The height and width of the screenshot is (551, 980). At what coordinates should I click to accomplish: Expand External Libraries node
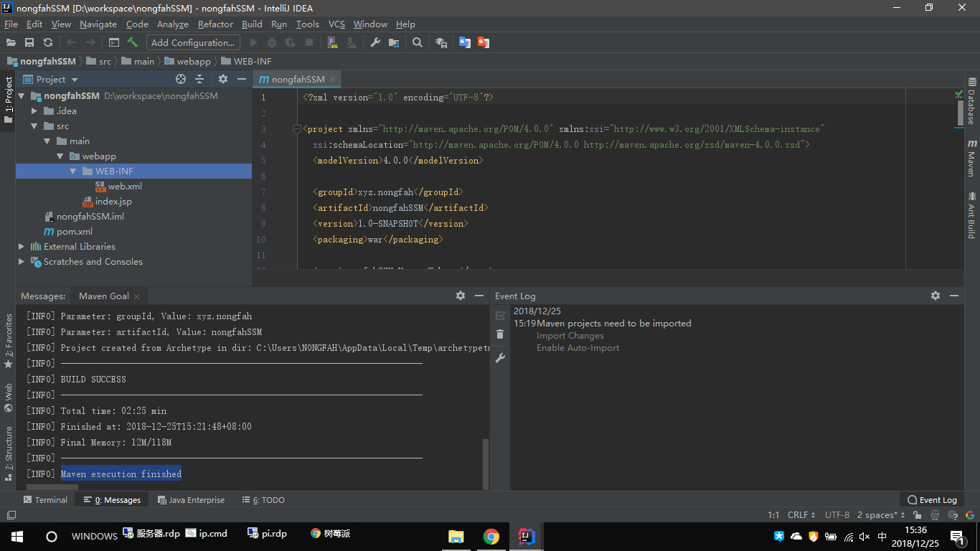click(22, 247)
